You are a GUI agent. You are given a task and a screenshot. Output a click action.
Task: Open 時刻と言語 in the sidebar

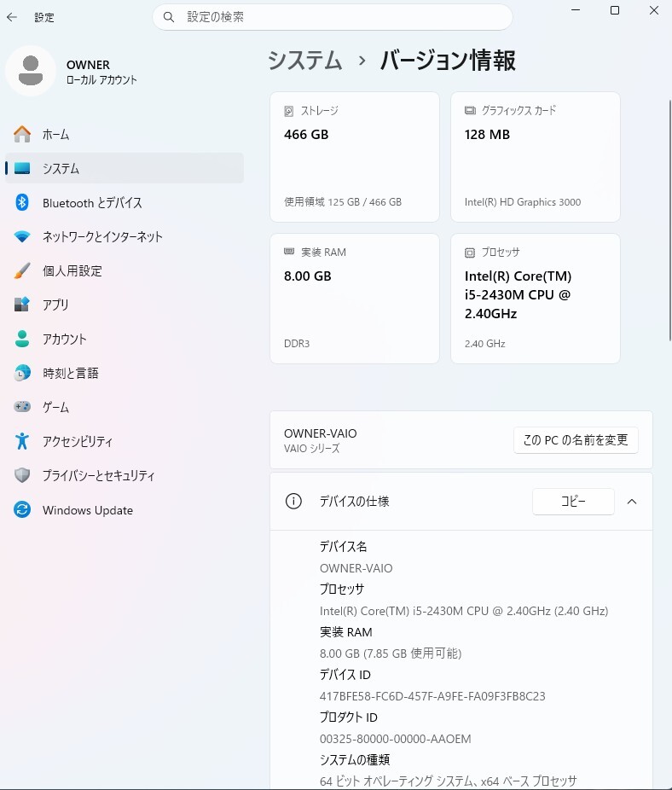(x=125, y=373)
